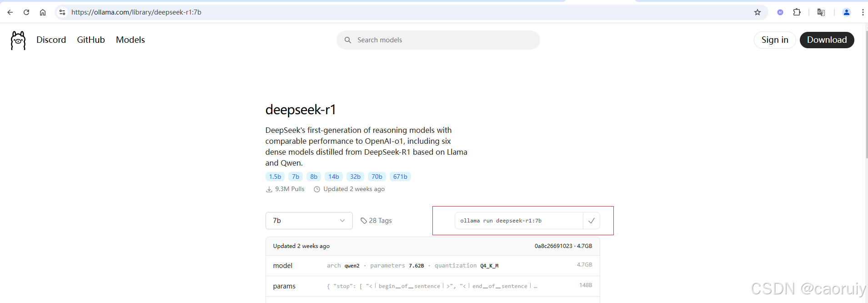Open the purple extension icon in the toolbar
The image size is (868, 303).
[780, 12]
